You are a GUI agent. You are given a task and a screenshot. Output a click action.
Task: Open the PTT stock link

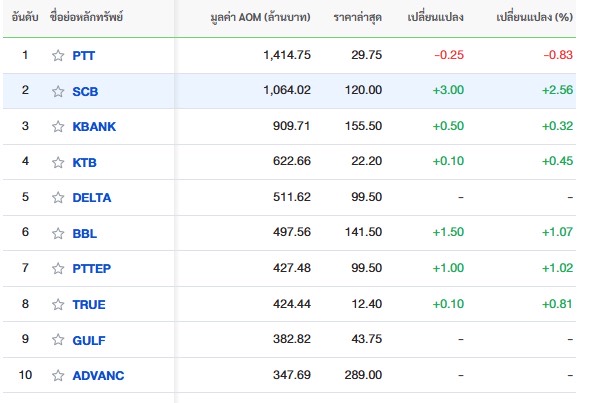tap(83, 56)
